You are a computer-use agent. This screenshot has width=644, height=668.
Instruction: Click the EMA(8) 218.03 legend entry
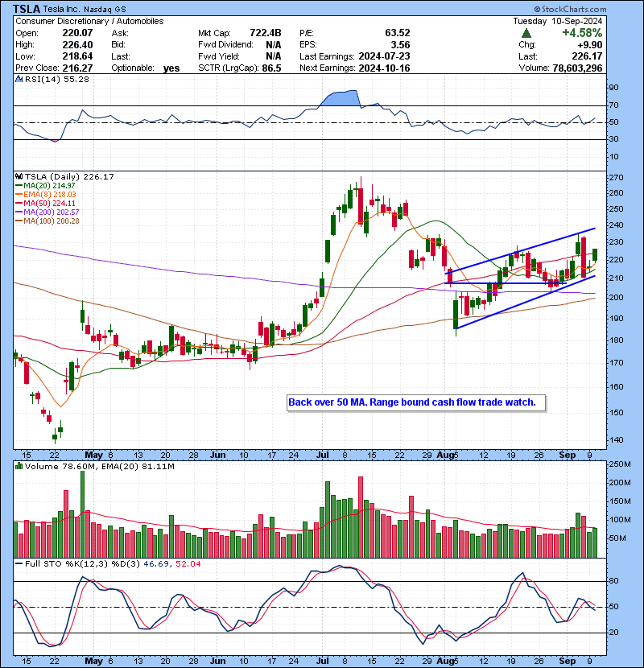(x=46, y=194)
